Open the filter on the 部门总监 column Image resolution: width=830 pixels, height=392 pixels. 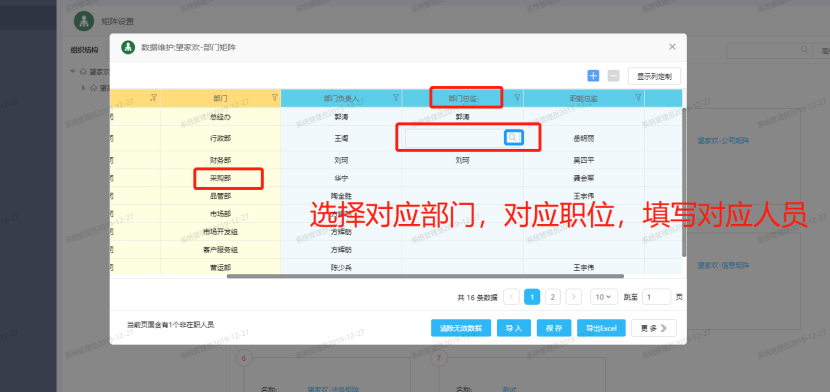517,97
